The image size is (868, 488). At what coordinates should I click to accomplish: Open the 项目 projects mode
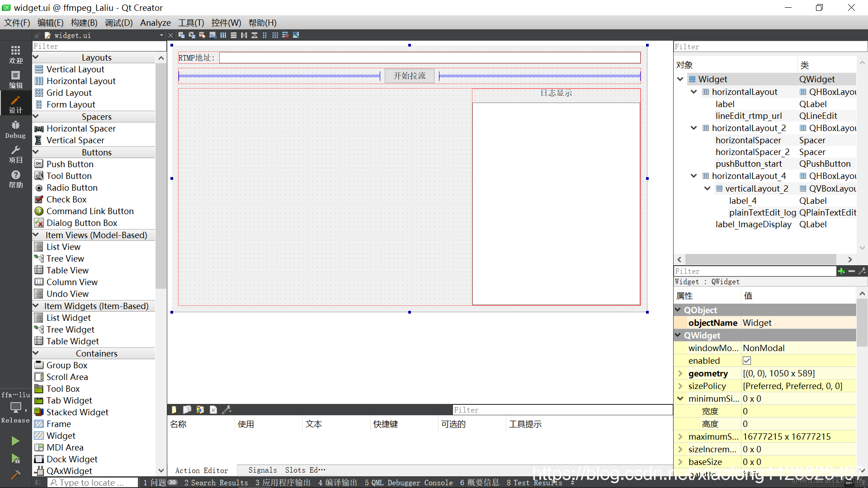pos(15,154)
